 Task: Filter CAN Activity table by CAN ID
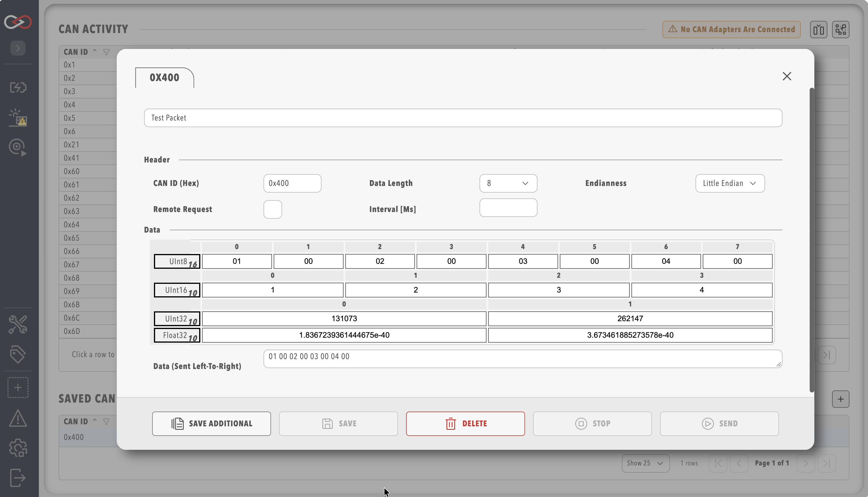click(107, 52)
